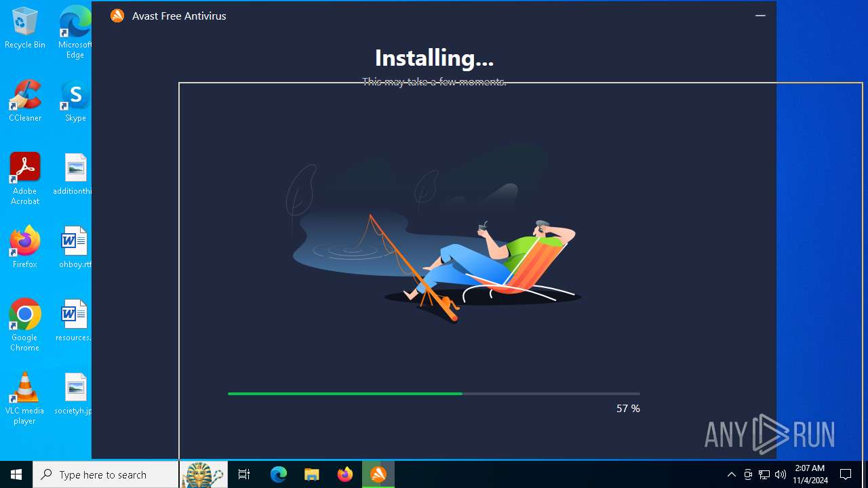Screen dimensions: 868x488
Task: Open the Action Center notifications icon
Action: pyautogui.click(x=846, y=474)
